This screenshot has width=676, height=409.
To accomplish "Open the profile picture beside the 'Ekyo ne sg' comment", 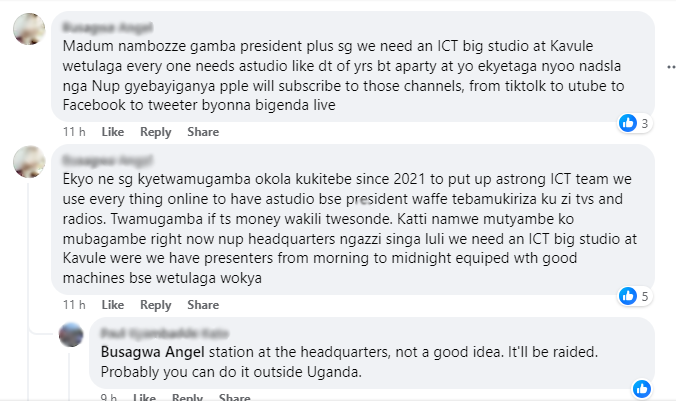I will [30, 161].
